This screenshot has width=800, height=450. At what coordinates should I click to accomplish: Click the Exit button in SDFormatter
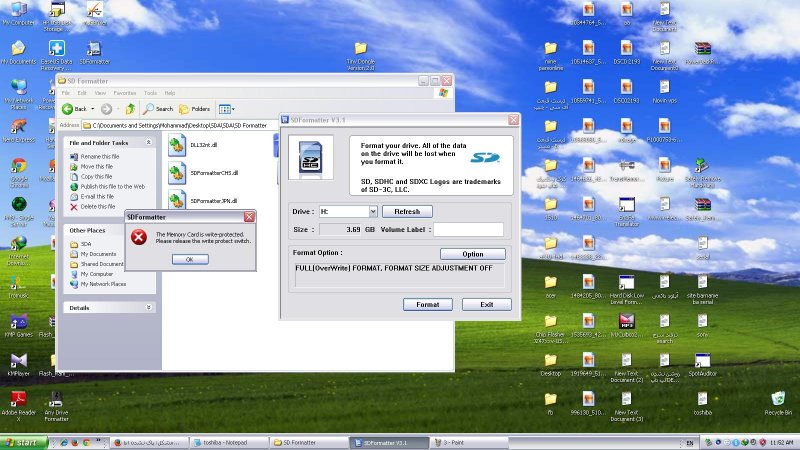[x=487, y=305]
